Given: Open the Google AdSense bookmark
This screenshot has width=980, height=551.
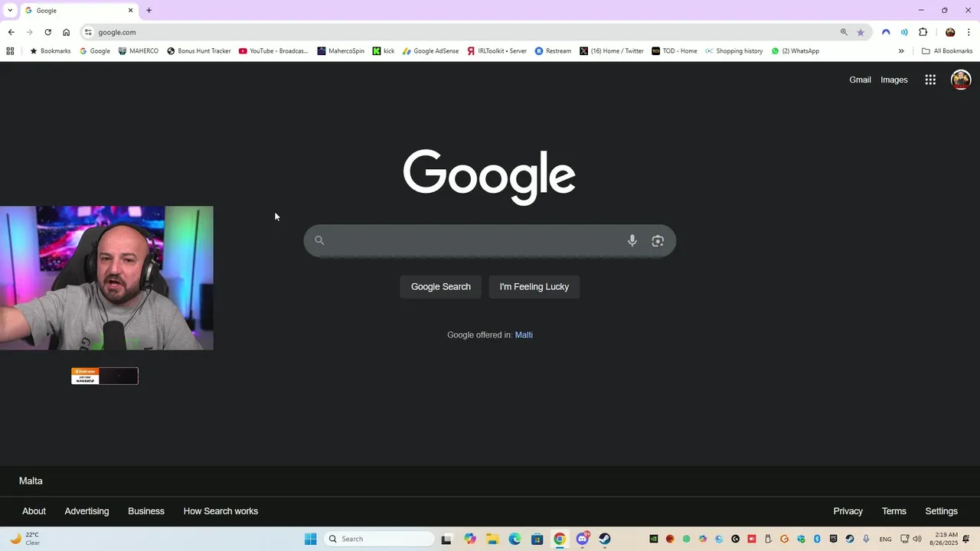Looking at the screenshot, I should click(x=430, y=51).
